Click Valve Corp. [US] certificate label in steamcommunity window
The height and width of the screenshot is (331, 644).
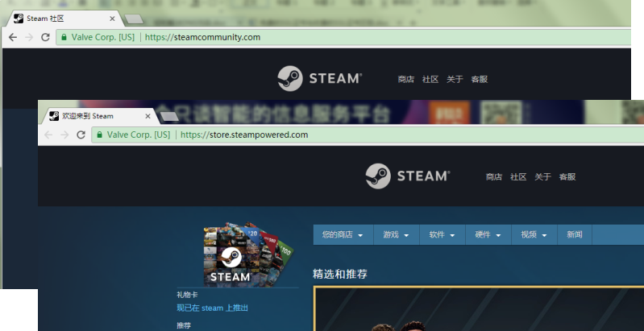[102, 37]
